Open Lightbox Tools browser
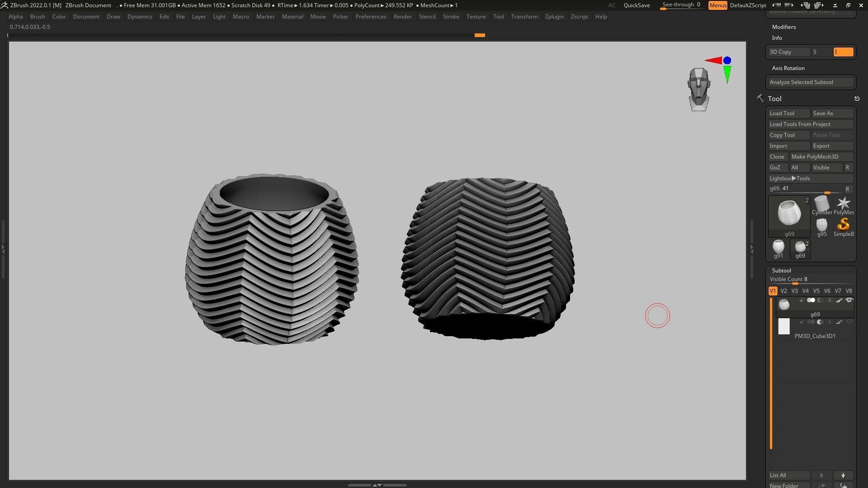This screenshot has height=488, width=868. coord(811,178)
